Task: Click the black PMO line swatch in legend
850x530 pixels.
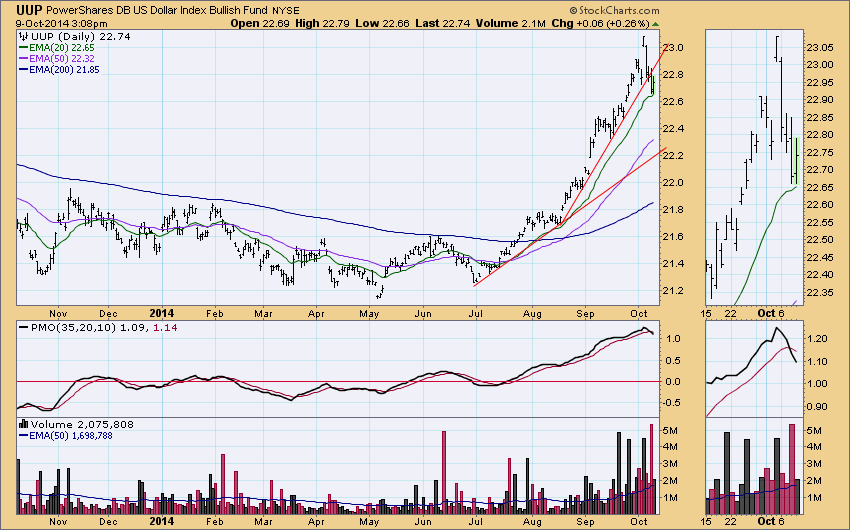Action: [x=23, y=327]
